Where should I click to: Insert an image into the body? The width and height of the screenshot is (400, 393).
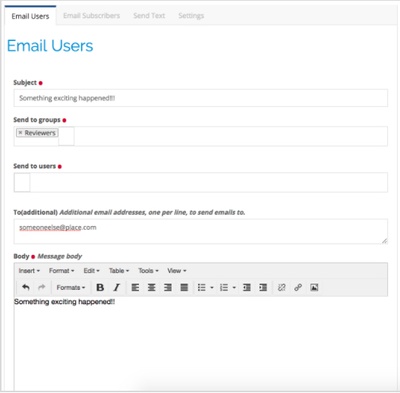pos(314,287)
